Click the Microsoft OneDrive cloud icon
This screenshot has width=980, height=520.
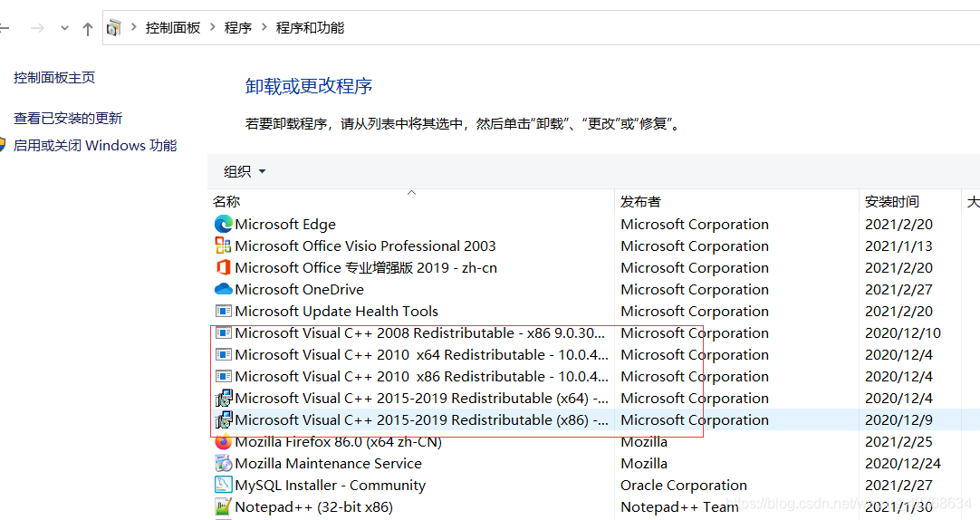[x=223, y=289]
